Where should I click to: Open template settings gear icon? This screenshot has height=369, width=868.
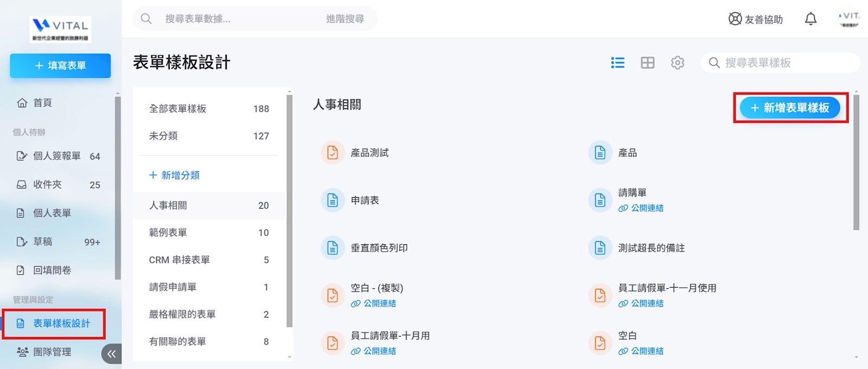pos(677,63)
